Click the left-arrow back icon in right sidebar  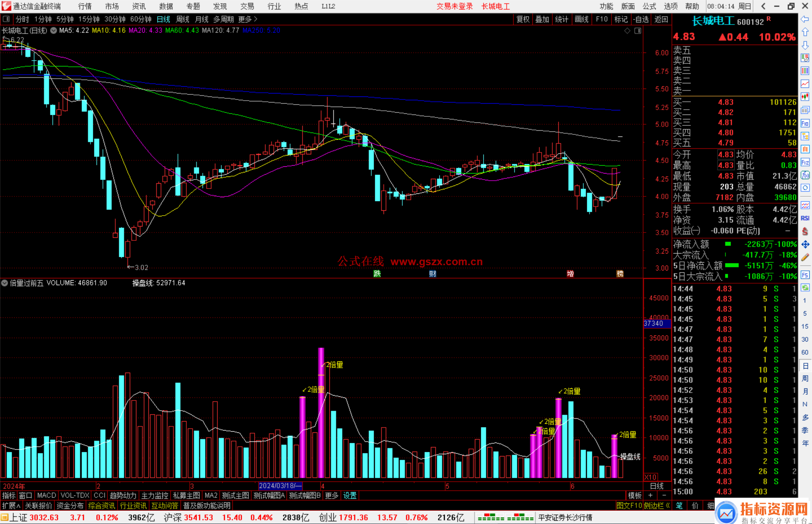[x=805, y=19]
